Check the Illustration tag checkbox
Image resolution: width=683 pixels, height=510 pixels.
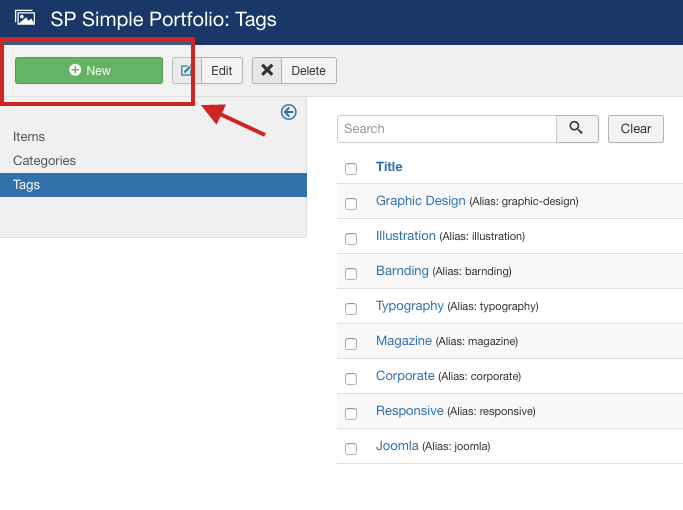coord(351,238)
